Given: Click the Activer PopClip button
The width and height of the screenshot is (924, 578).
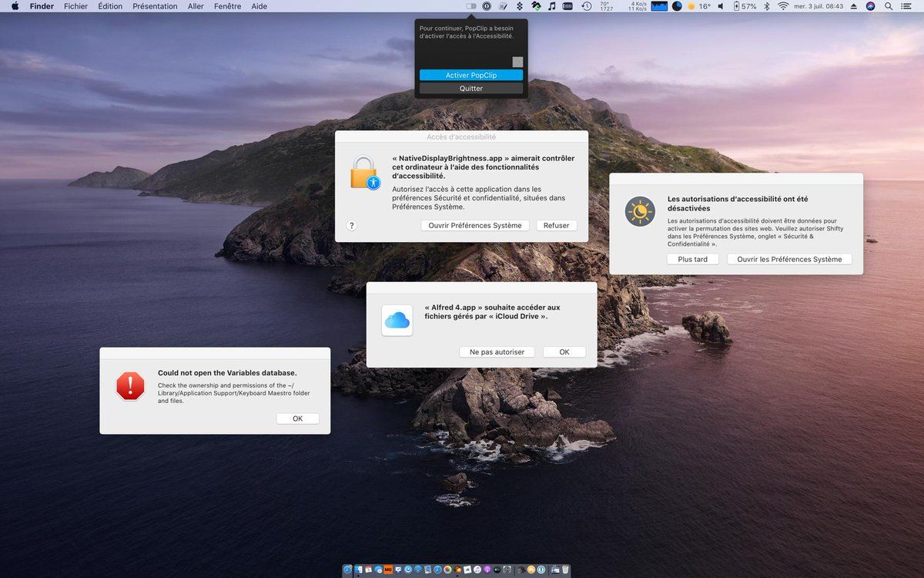Looking at the screenshot, I should click(x=471, y=76).
